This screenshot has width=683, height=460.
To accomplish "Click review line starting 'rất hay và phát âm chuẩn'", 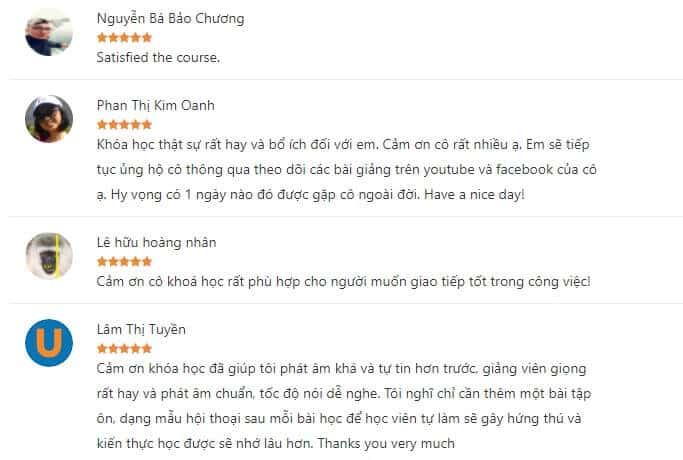I will click(x=344, y=394).
